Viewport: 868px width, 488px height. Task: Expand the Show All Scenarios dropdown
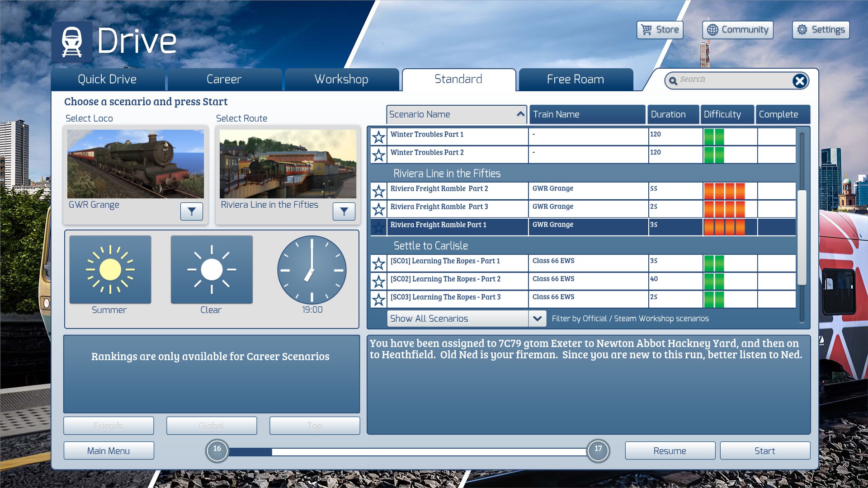[537, 319]
